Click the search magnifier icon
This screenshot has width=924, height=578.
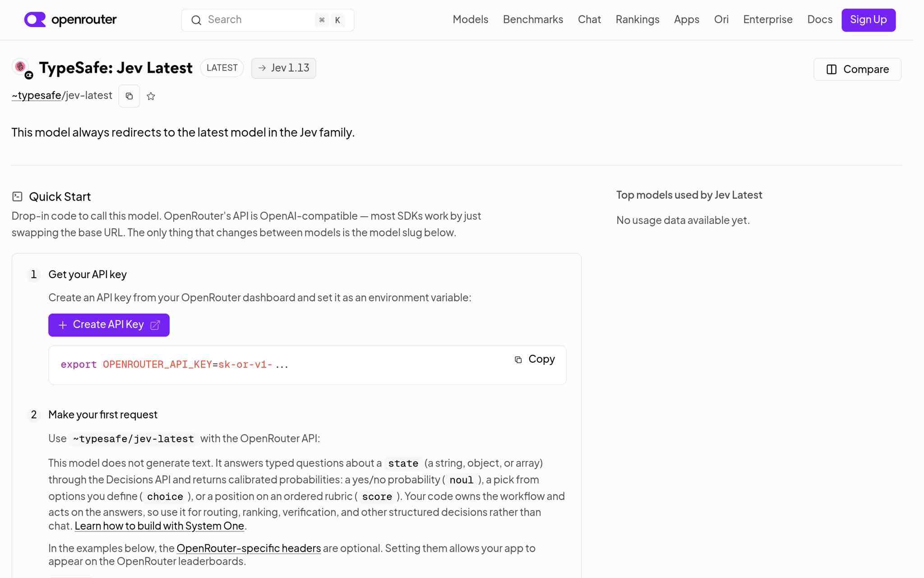[x=196, y=20]
